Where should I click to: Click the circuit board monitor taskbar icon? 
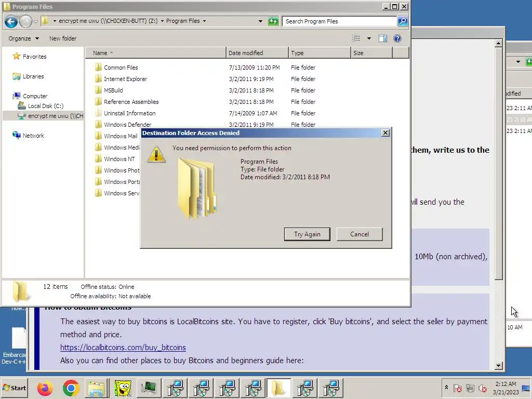coord(149,388)
